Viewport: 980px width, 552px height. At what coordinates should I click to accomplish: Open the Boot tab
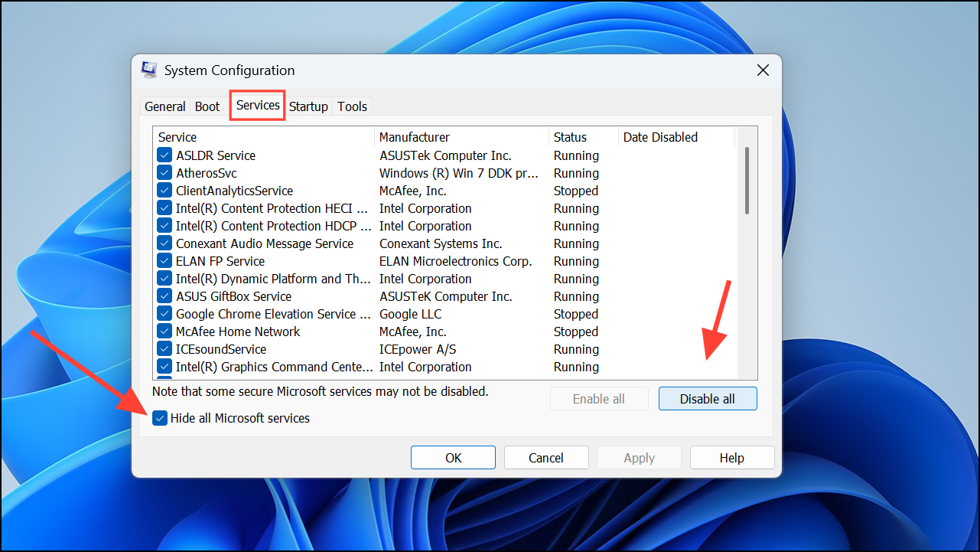[207, 106]
